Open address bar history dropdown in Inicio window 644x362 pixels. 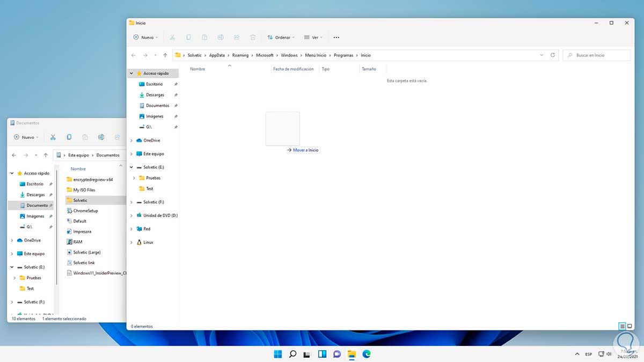(541, 55)
